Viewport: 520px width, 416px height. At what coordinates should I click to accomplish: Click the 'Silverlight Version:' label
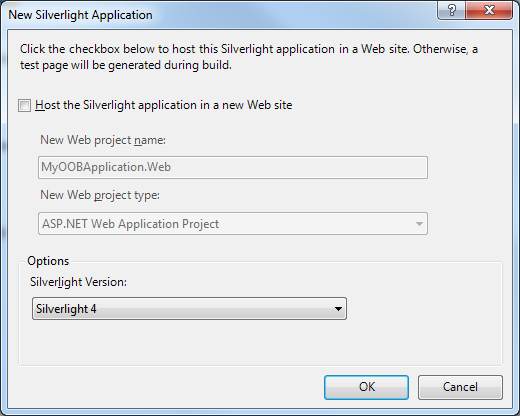click(x=78, y=282)
